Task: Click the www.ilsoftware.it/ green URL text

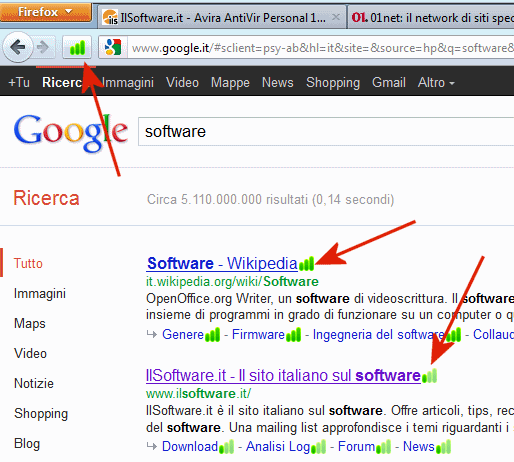Action: (198, 394)
